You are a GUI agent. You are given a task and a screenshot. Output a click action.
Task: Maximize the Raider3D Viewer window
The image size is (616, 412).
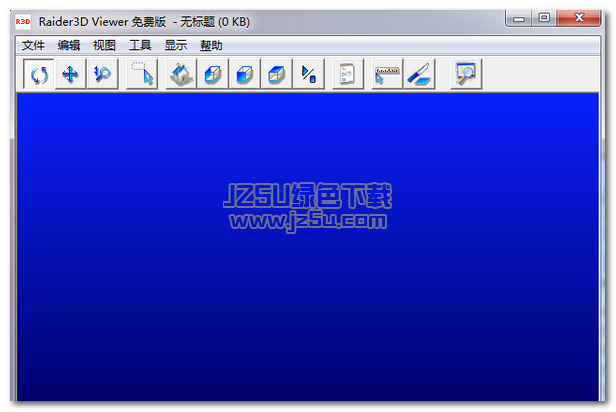pos(544,18)
